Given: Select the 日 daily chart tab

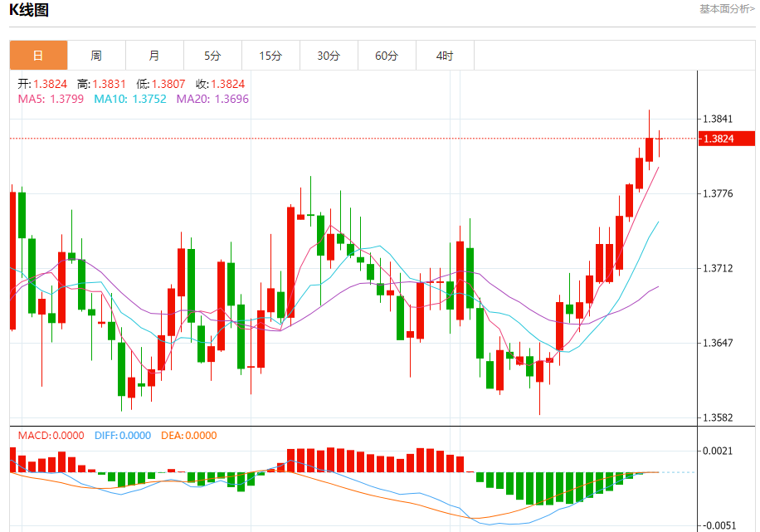Looking at the screenshot, I should pyautogui.click(x=38, y=56).
